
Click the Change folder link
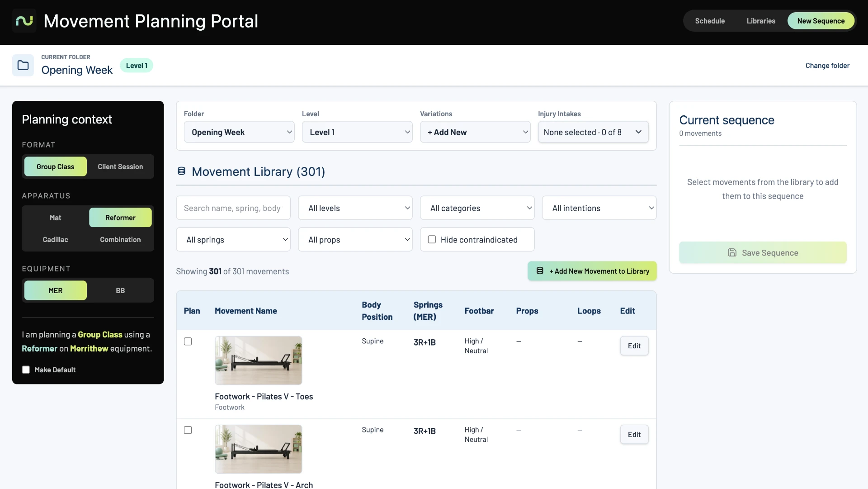[827, 66]
